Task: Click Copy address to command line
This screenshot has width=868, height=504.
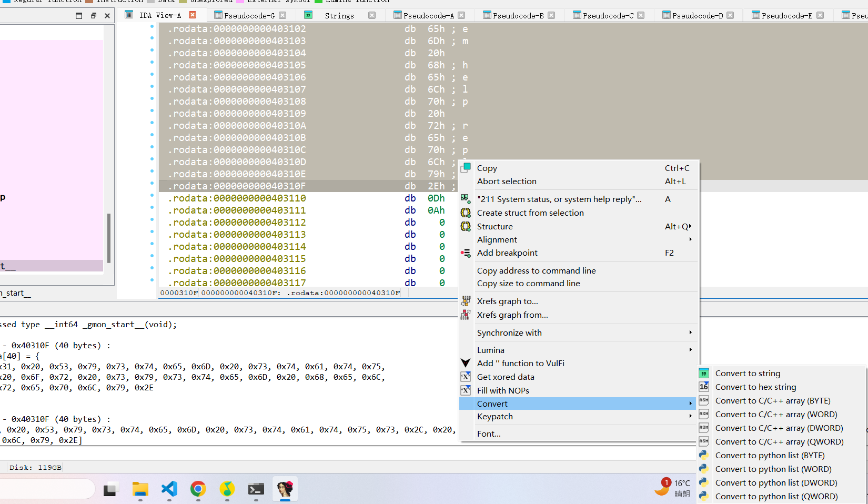Action: tap(579, 270)
